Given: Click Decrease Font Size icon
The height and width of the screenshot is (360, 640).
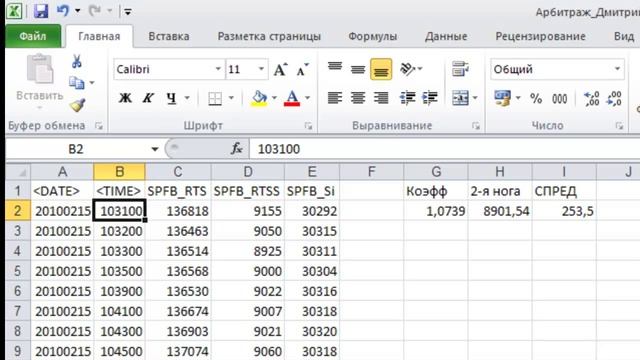Looking at the screenshot, I should point(302,69).
